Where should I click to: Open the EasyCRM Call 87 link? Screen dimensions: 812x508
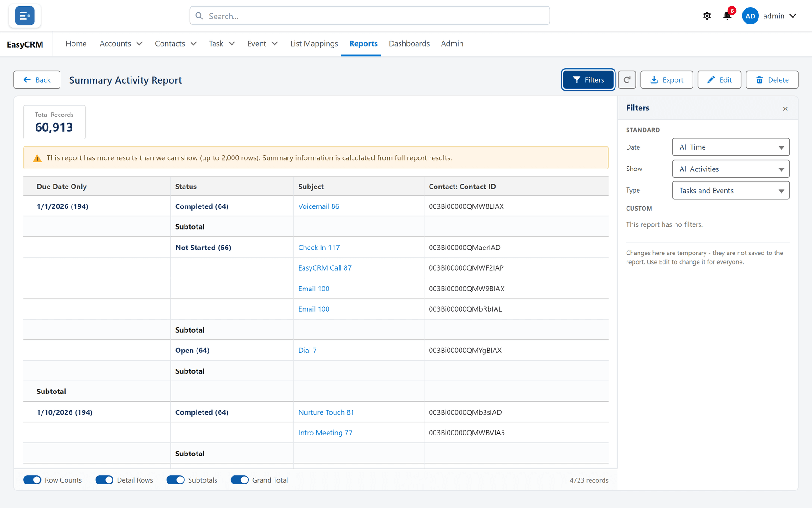click(x=325, y=267)
